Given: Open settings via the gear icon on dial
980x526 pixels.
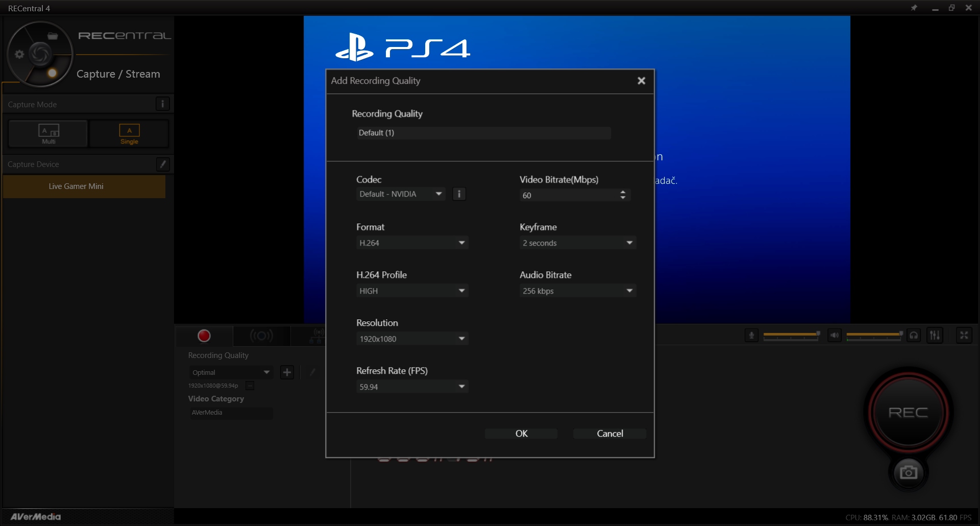Looking at the screenshot, I should 19,54.
